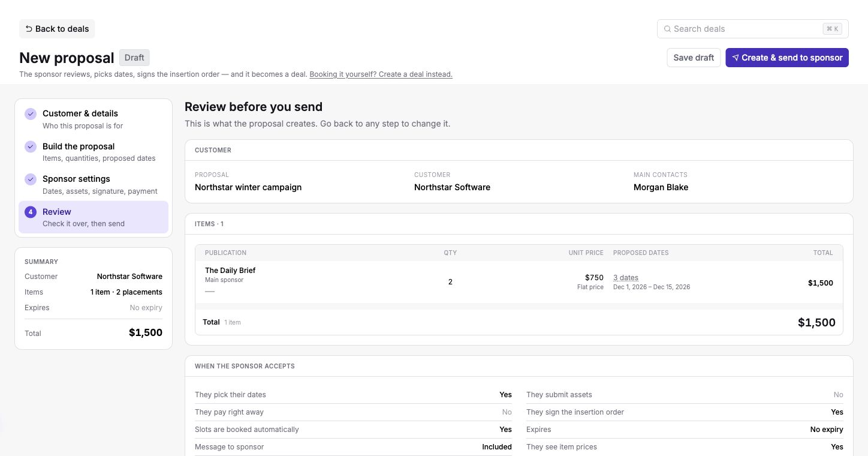Screen dimensions: 868x456
Task: Open the Customer & details step
Action: click(x=94, y=119)
